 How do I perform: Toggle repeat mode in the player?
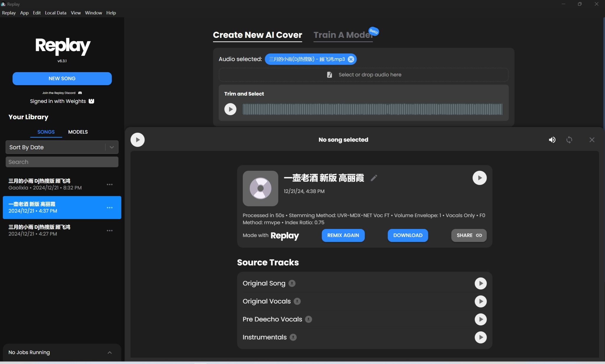(570, 139)
